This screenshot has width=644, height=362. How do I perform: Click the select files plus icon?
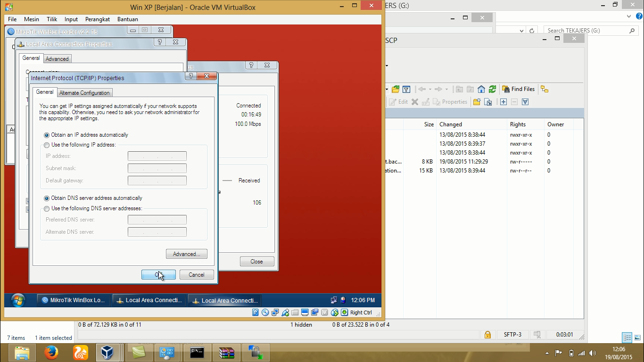(x=504, y=102)
